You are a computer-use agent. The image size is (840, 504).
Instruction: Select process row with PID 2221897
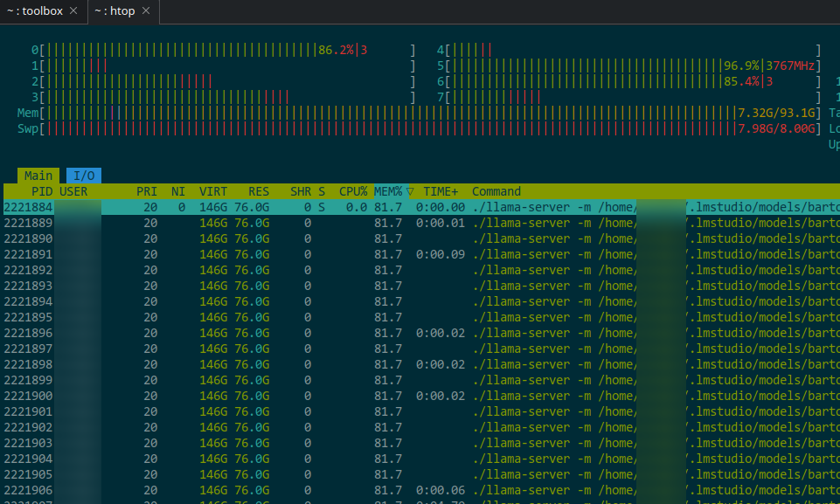coord(421,349)
